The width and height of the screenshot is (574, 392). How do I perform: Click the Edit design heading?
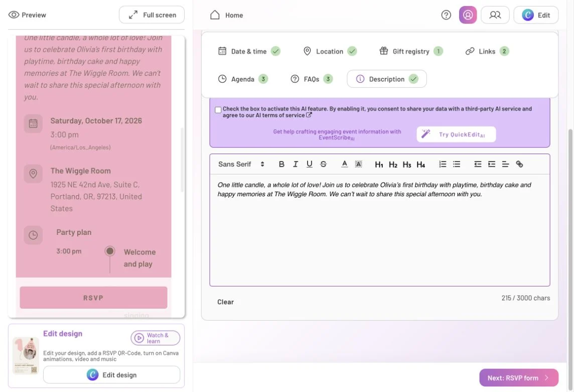click(x=63, y=333)
